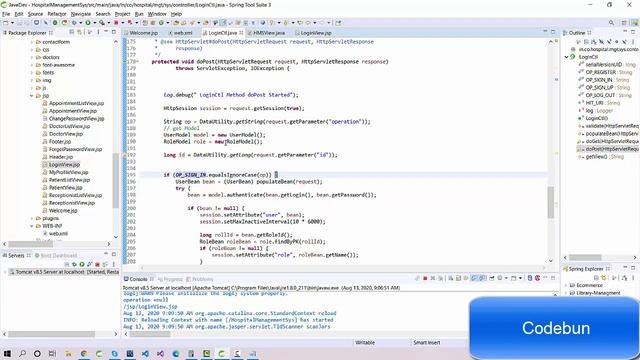640x360 pixels.
Task: Click Link with Editor in Package Explorer
Action: 80,32
